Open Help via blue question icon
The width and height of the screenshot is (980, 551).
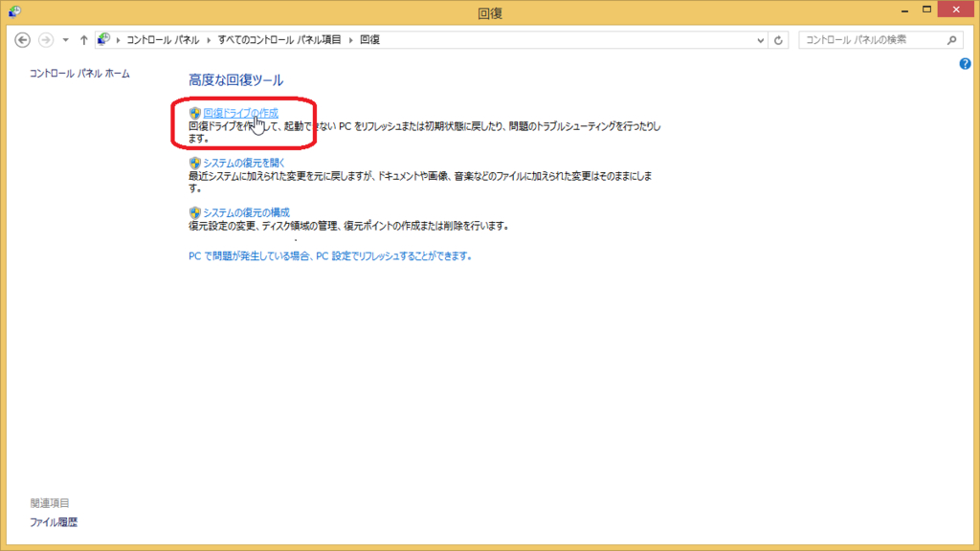coord(965,64)
